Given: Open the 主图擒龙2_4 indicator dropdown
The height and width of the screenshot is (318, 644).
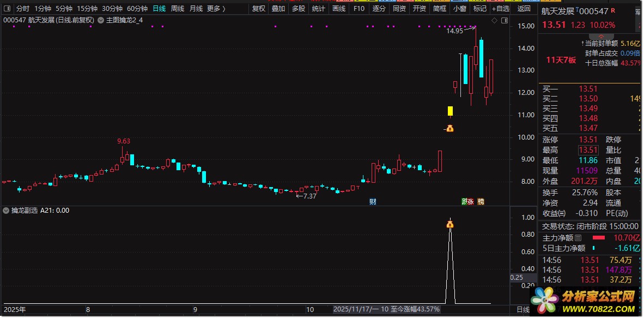Looking at the screenshot, I should pos(101,20).
